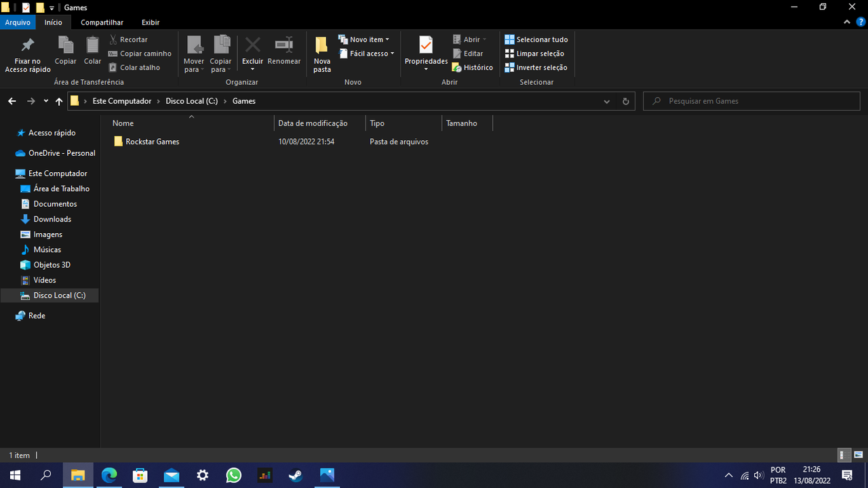Go up one folder level

(59, 101)
